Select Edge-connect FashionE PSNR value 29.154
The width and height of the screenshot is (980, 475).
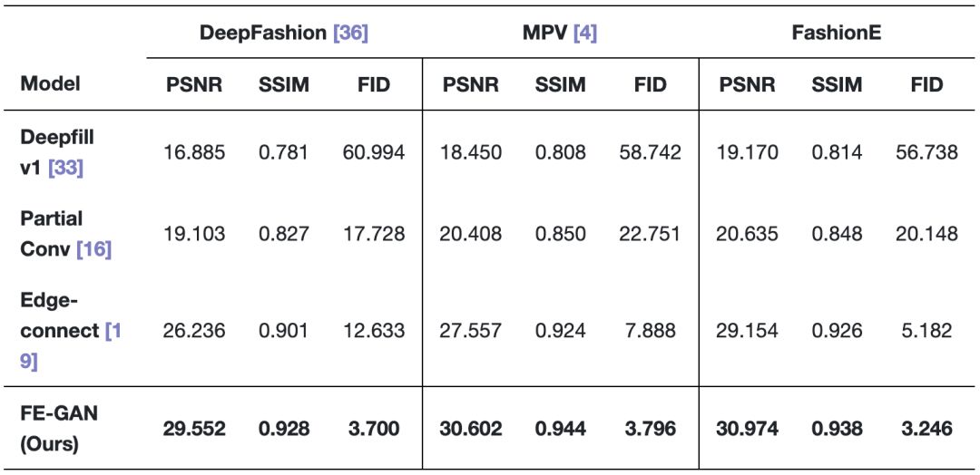[747, 330]
